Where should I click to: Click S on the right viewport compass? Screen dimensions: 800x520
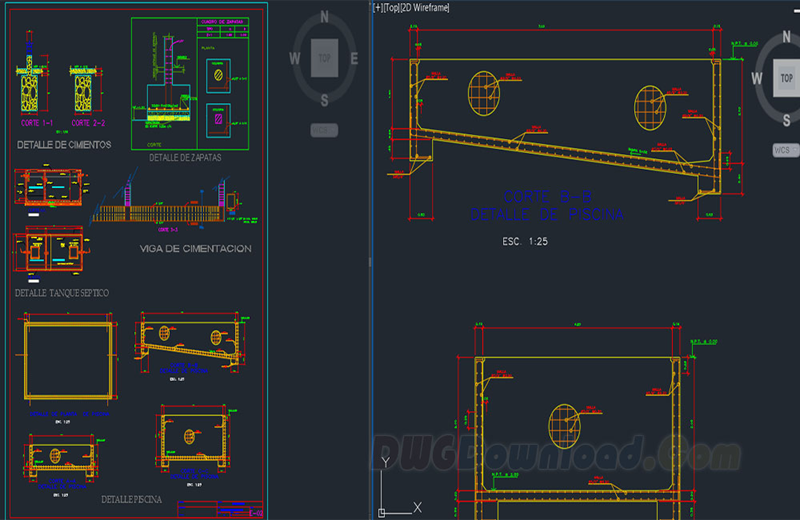tap(786, 120)
